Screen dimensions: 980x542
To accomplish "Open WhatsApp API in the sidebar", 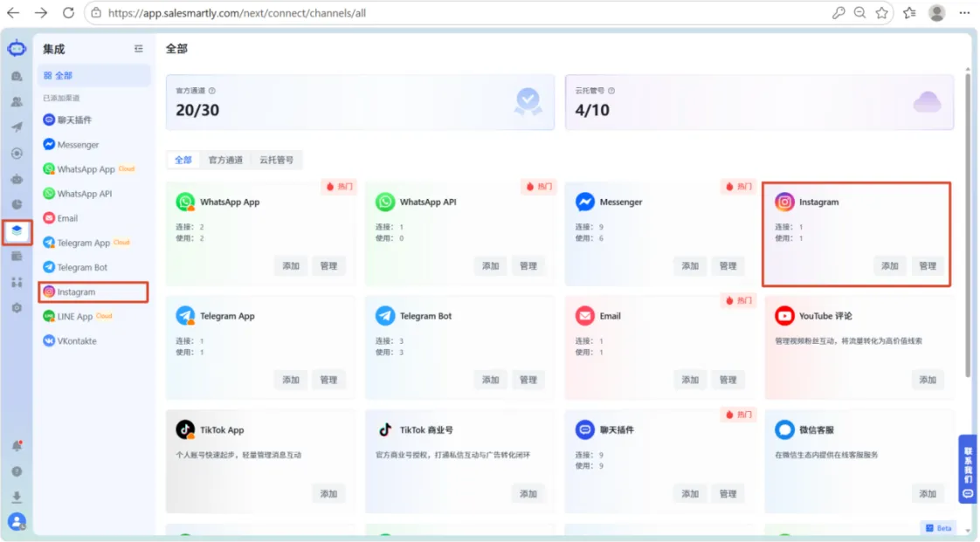I will (93, 194).
